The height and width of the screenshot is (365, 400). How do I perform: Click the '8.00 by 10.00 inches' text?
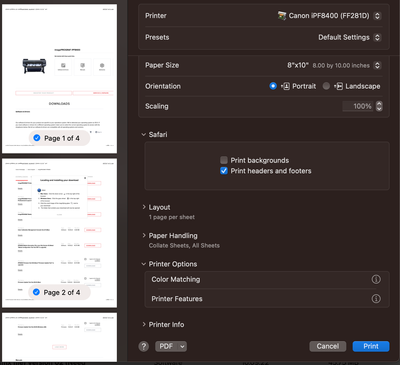coord(341,66)
